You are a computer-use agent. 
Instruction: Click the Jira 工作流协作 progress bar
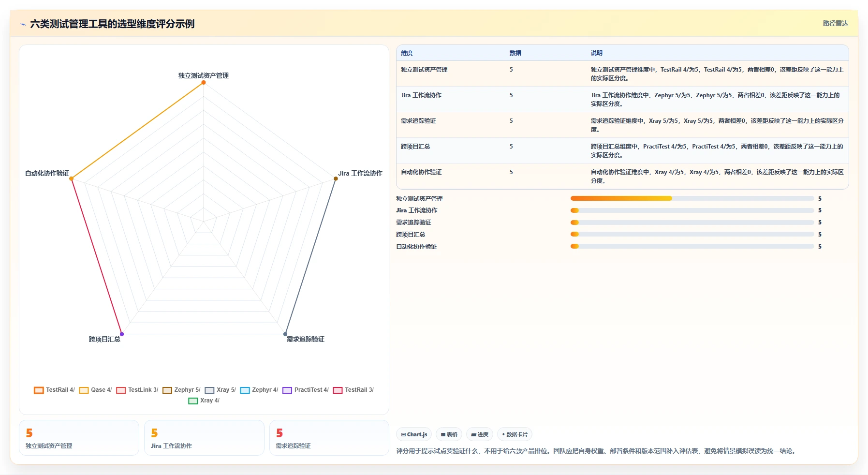692,210
